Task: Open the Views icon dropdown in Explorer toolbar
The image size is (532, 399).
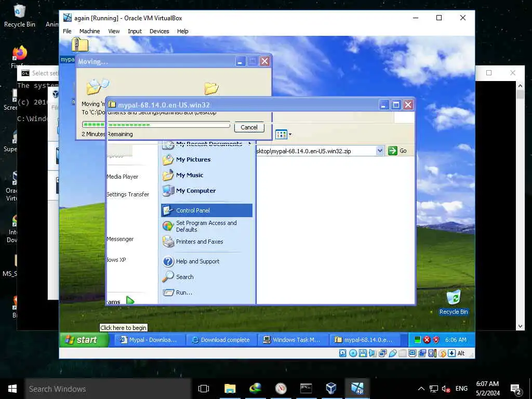Action: (283, 135)
